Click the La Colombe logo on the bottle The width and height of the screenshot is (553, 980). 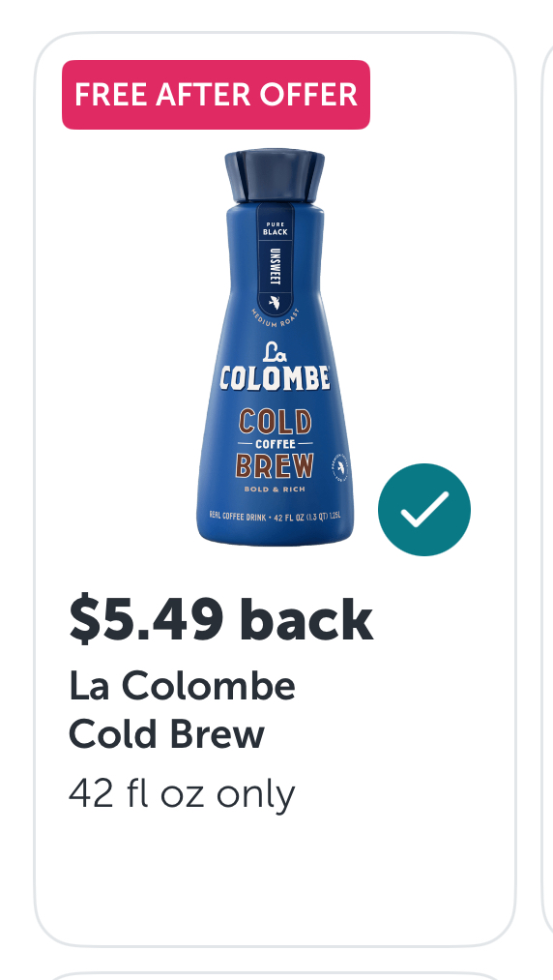[275, 367]
